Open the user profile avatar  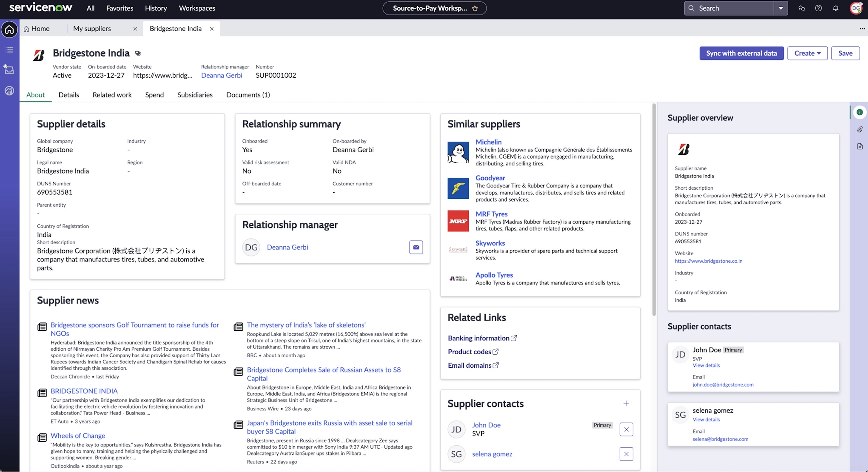tap(856, 8)
